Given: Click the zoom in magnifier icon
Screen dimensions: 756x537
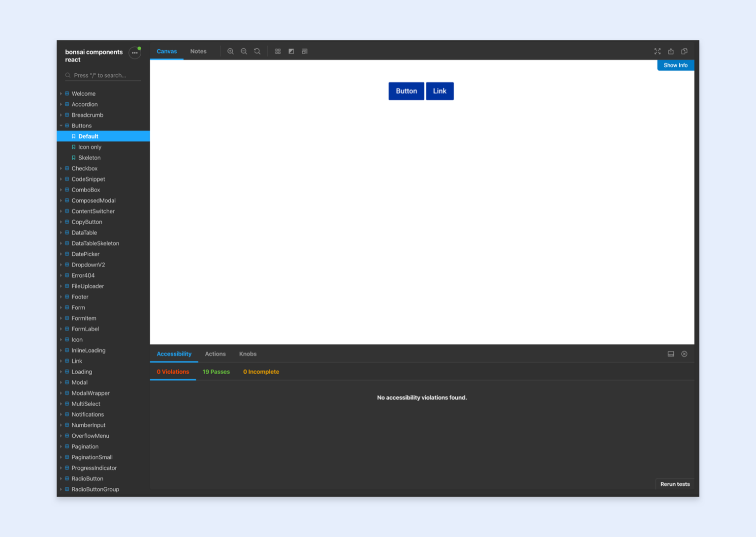Looking at the screenshot, I should coord(230,51).
